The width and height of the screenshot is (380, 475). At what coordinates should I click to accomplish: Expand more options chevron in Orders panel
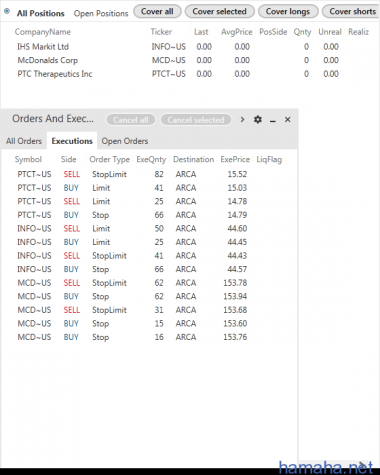pyautogui.click(x=242, y=119)
